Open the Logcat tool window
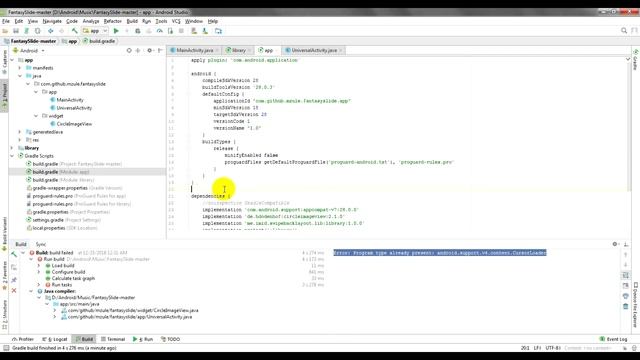Image resolution: width=640 pixels, height=360 pixels. (x=55, y=339)
